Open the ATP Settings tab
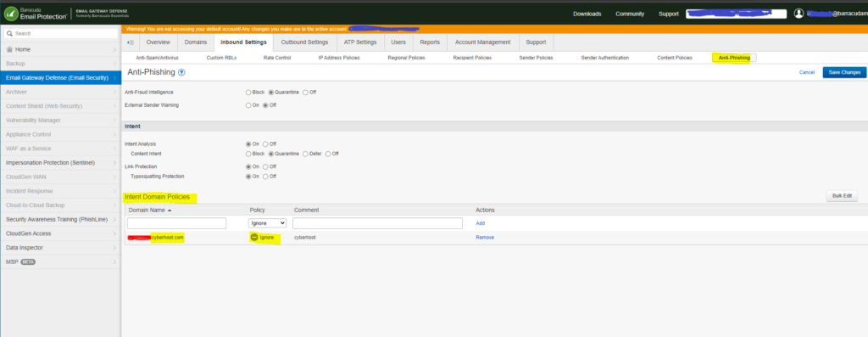The image size is (868, 337). tap(359, 42)
